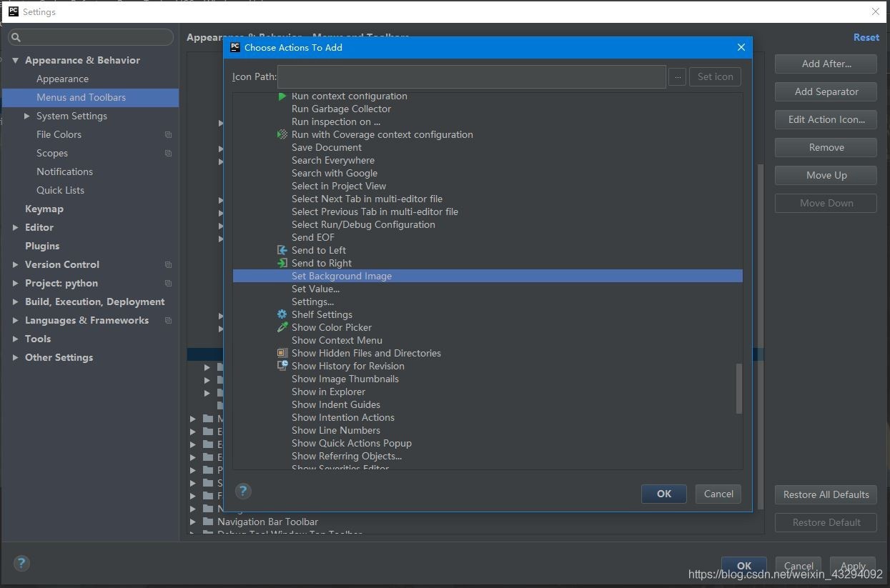Click the File Colors project-scope icon

(x=169, y=134)
